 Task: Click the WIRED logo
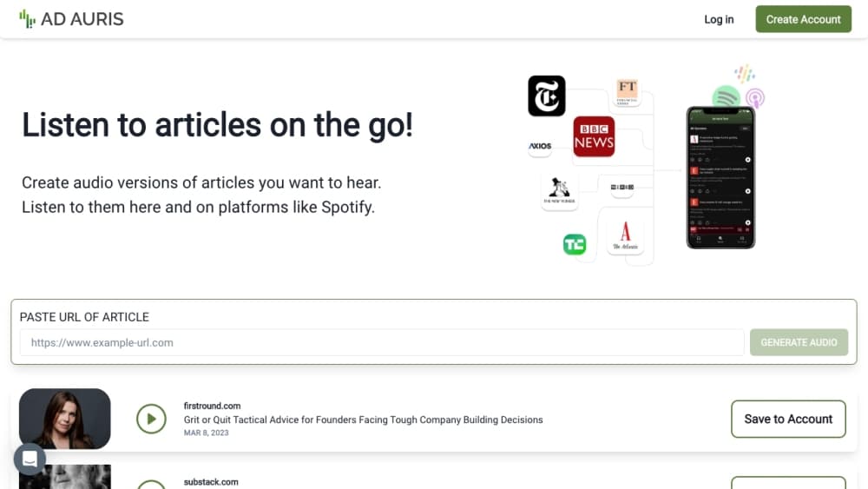pyautogui.click(x=622, y=187)
